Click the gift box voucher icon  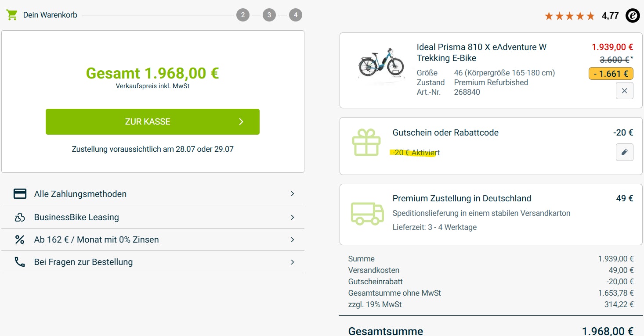[366, 142]
